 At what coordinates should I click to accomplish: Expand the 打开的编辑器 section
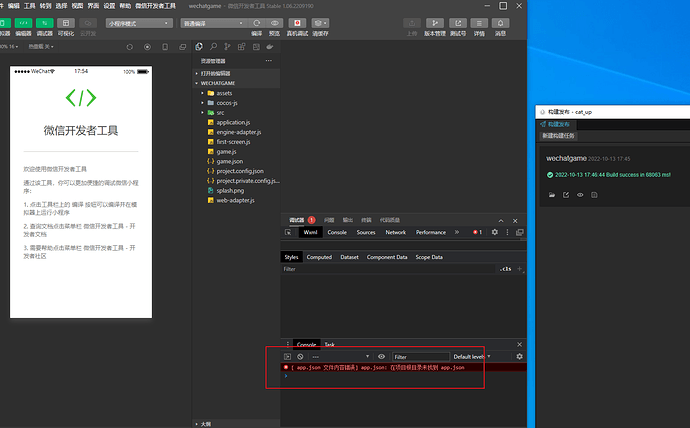click(236, 73)
